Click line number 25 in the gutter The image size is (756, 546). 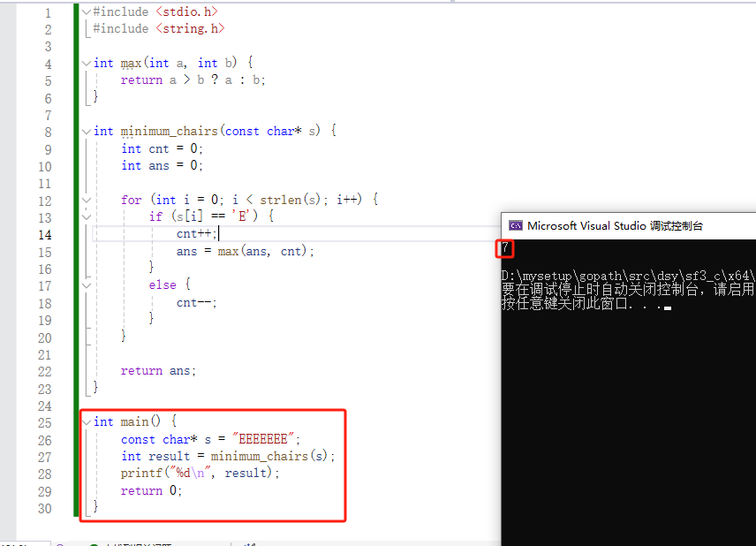click(45, 423)
